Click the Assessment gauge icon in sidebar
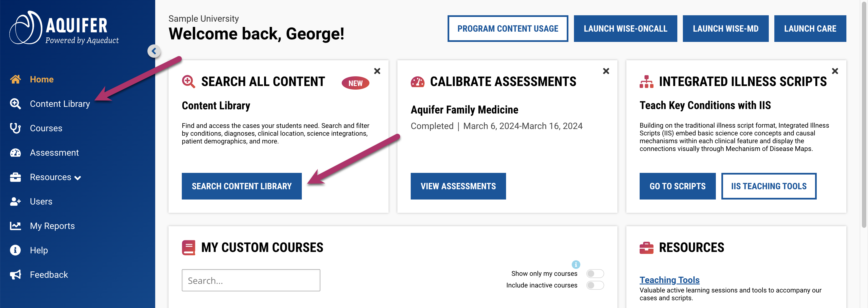 pos(16,152)
